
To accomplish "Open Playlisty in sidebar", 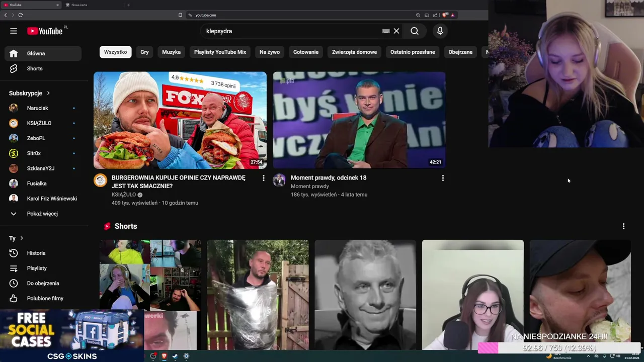I will pos(43,268).
